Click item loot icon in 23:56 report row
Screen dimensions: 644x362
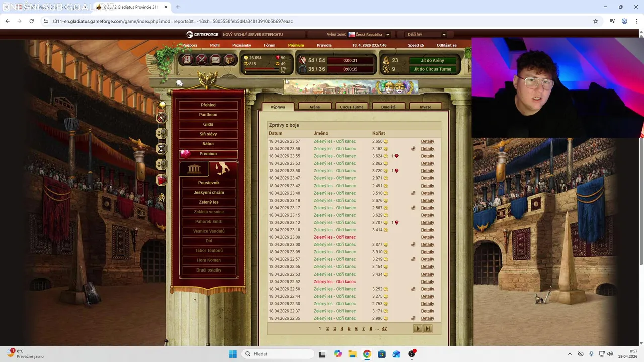[x=413, y=149]
